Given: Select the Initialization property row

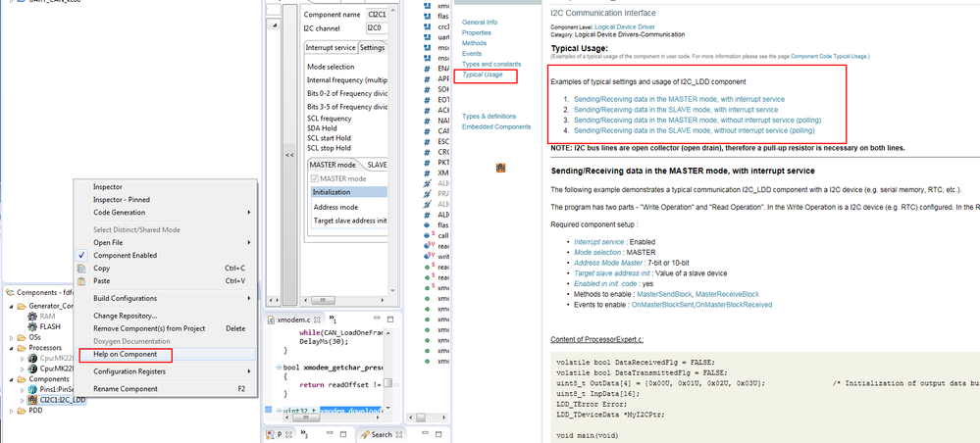Looking at the screenshot, I should [x=348, y=192].
